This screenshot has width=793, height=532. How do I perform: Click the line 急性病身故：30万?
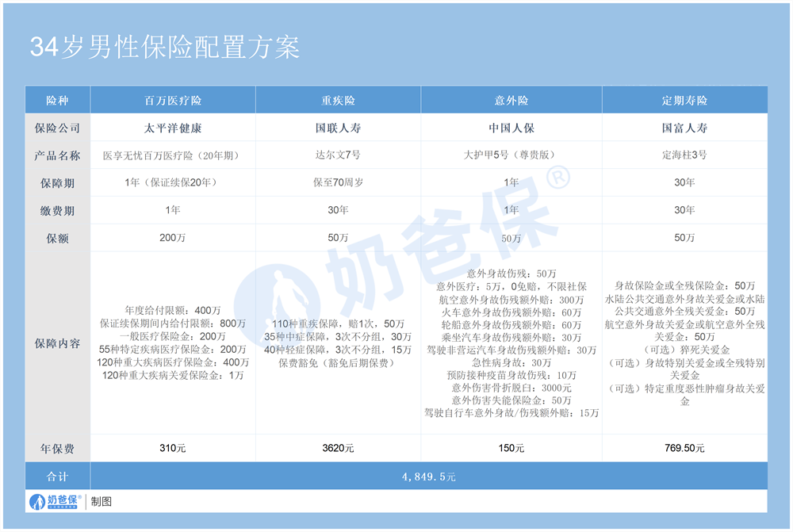coord(511,362)
